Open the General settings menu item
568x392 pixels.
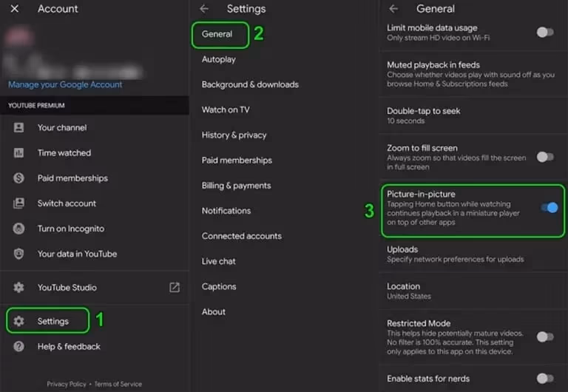click(x=217, y=34)
